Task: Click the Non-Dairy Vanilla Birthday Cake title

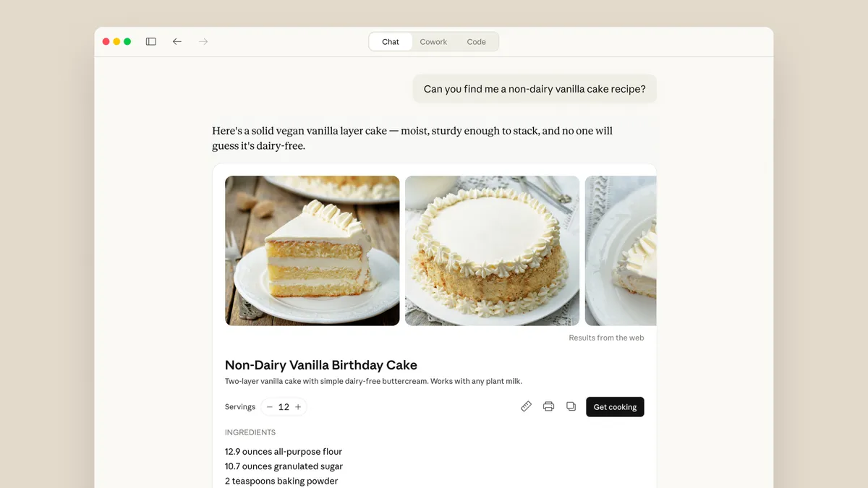Action: [321, 365]
